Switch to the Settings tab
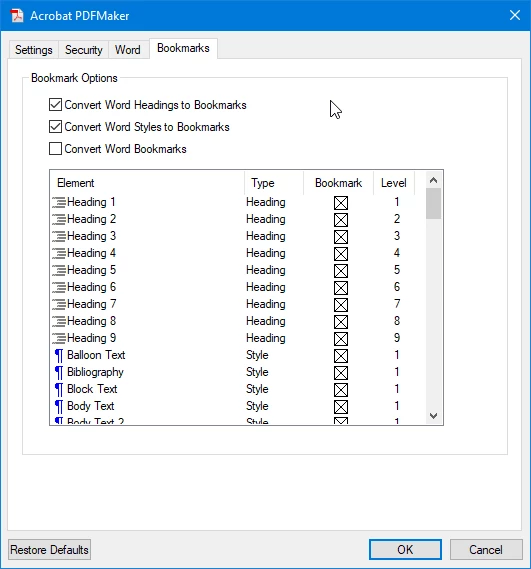This screenshot has height=569, width=531. (x=34, y=50)
